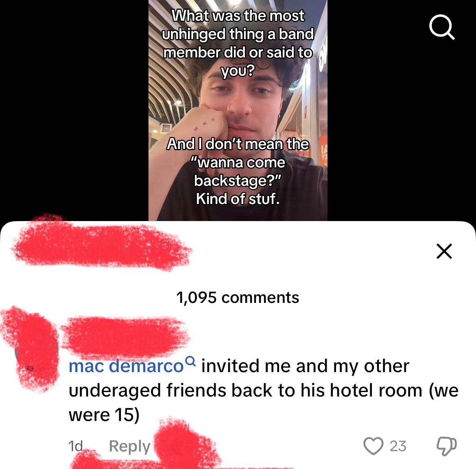Screen dimensions: 476x469
Task: Tap the video of man resting chin
Action: pyautogui.click(x=238, y=110)
